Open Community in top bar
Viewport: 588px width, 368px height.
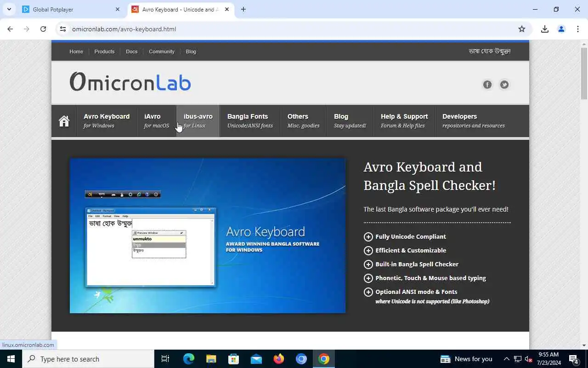162,52
